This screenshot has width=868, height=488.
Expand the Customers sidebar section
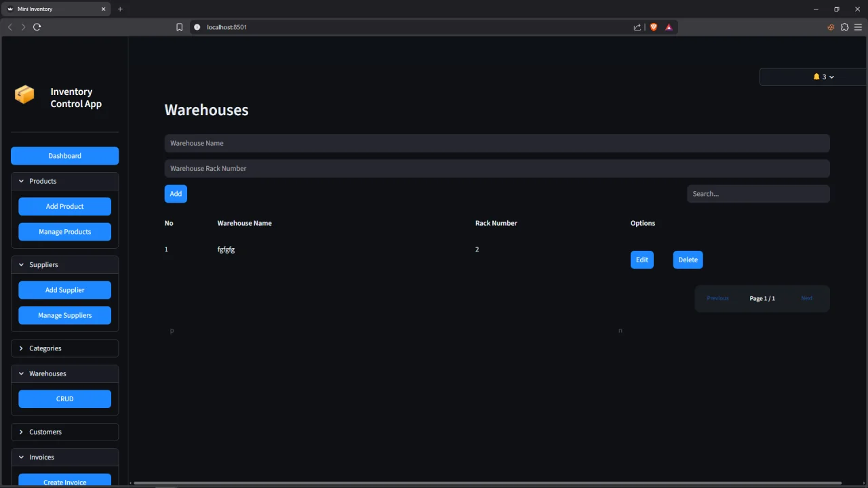point(64,432)
